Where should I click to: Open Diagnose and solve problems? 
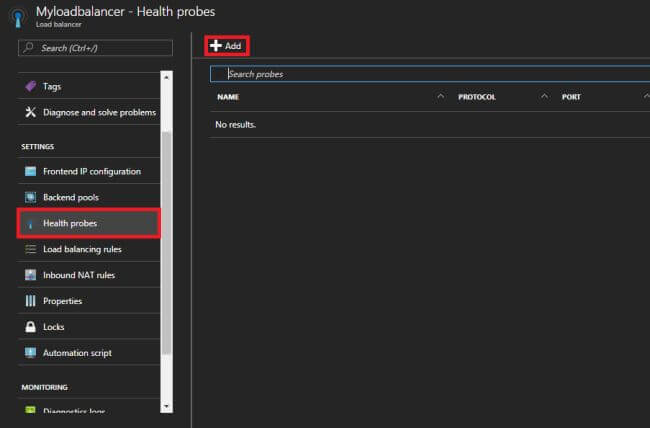[89, 112]
